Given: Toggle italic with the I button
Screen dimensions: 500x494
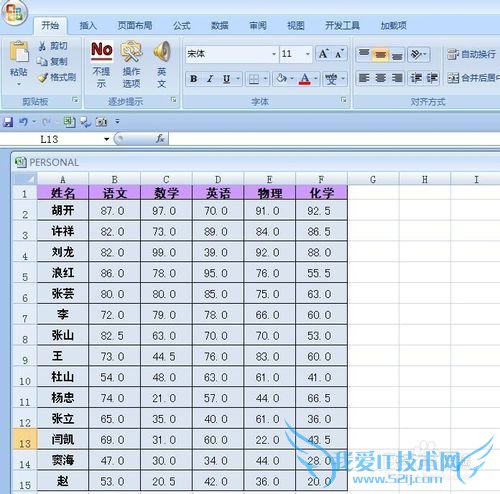Looking at the screenshot, I should pyautogui.click(x=210, y=79).
